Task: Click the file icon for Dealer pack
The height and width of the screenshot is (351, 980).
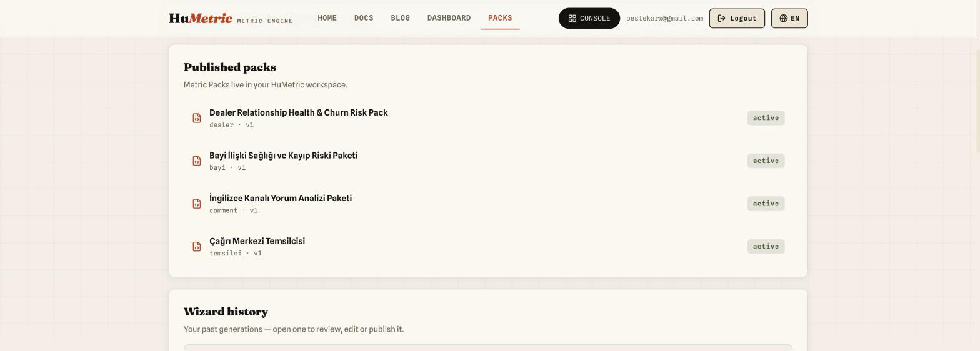Action: tap(197, 118)
